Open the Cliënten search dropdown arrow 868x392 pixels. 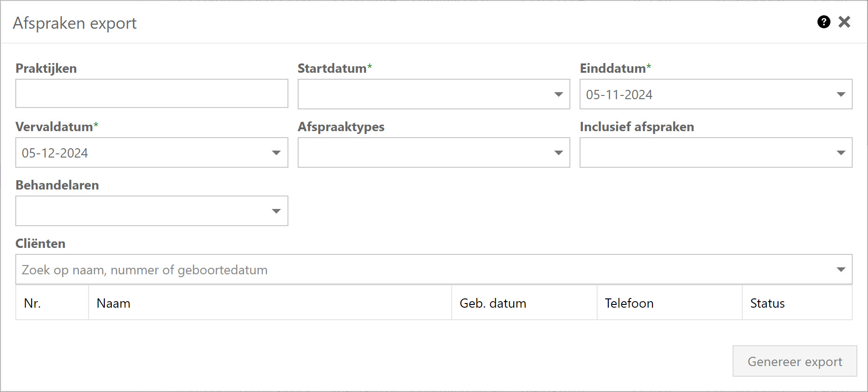click(x=841, y=270)
